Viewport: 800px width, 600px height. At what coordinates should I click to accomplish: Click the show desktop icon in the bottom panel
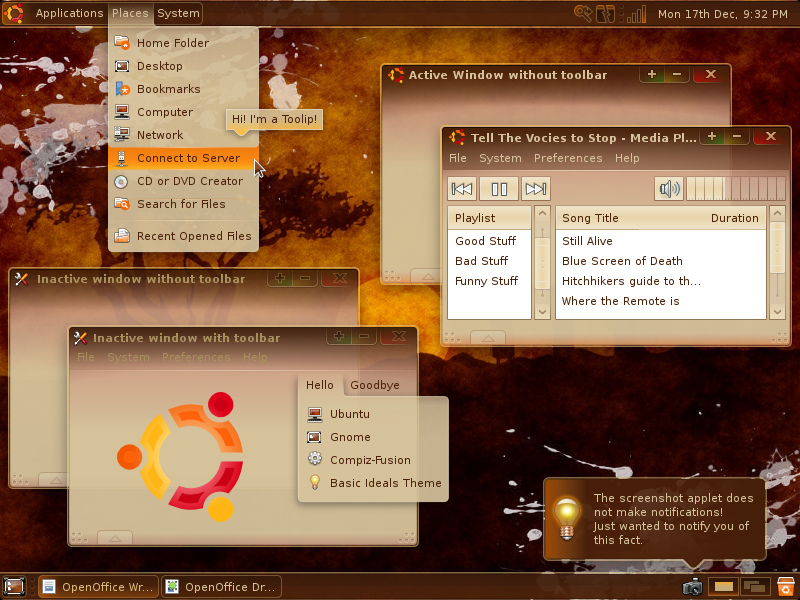point(14,587)
